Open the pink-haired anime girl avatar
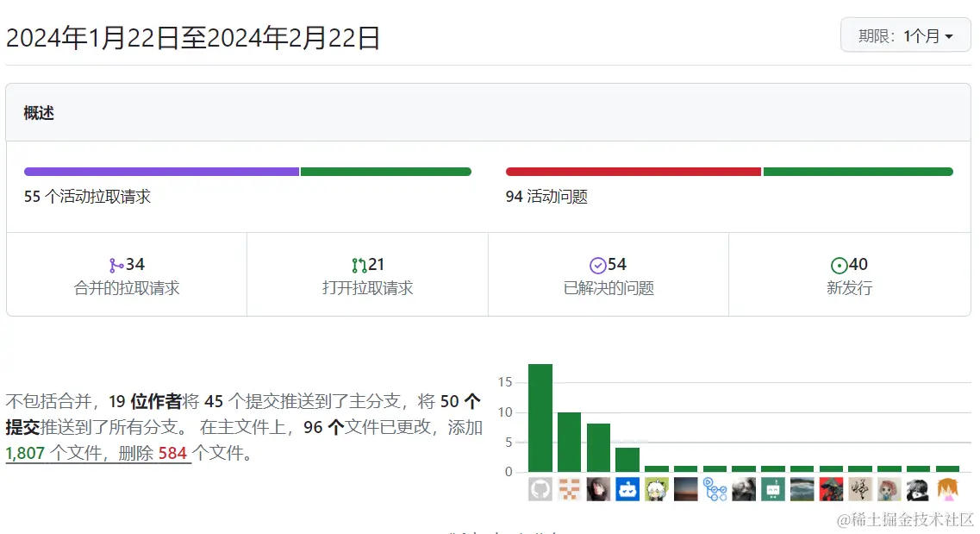 tap(889, 489)
